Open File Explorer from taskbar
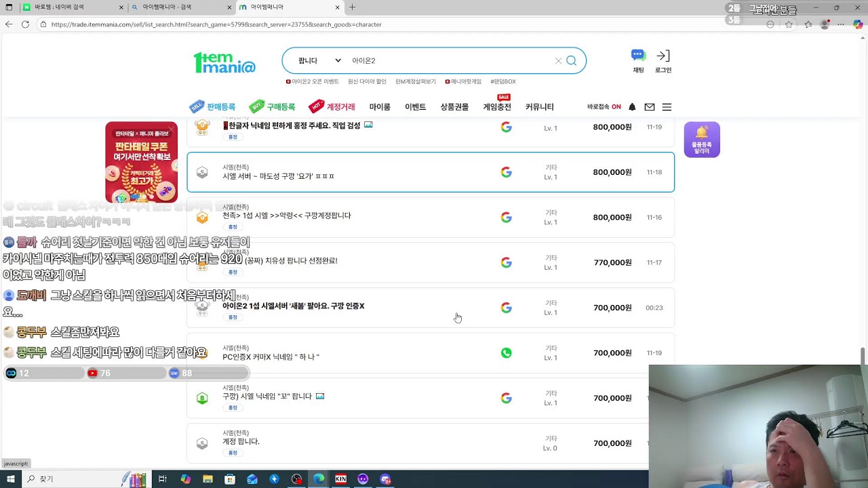The image size is (868, 488). coord(208,479)
